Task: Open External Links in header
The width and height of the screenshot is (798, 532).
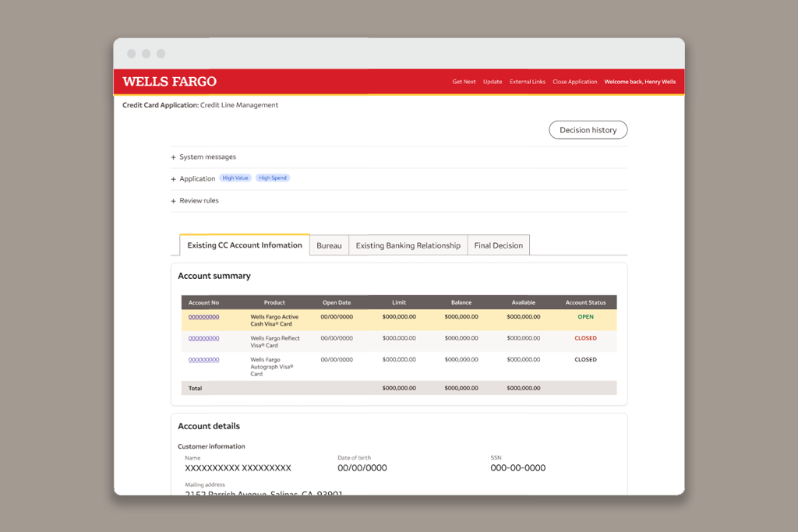Action: pos(528,82)
